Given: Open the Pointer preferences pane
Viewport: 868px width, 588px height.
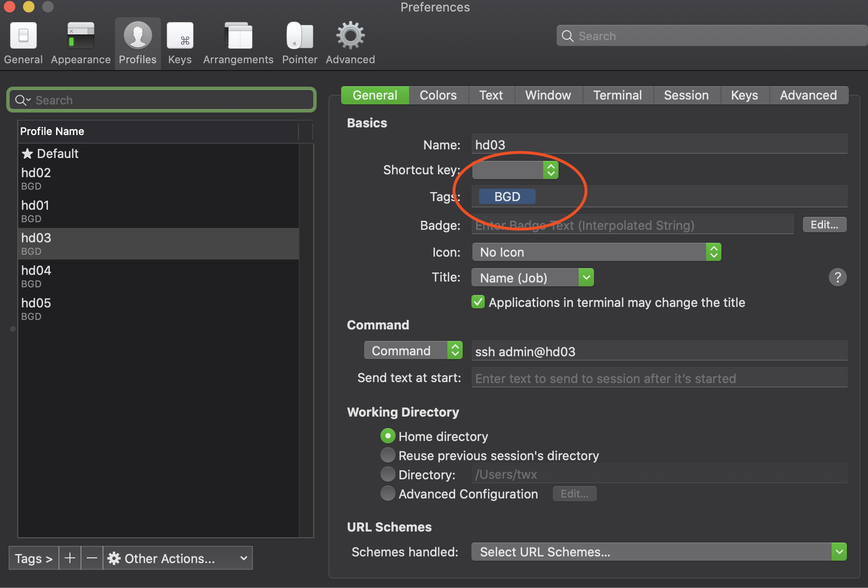Looking at the screenshot, I should (x=299, y=44).
